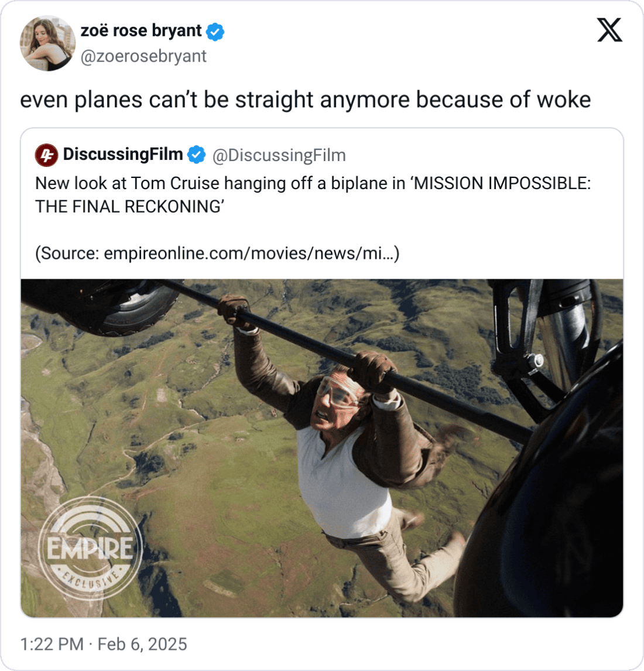
Task: Click the Feb 6, 2025 date
Action: coord(142,644)
